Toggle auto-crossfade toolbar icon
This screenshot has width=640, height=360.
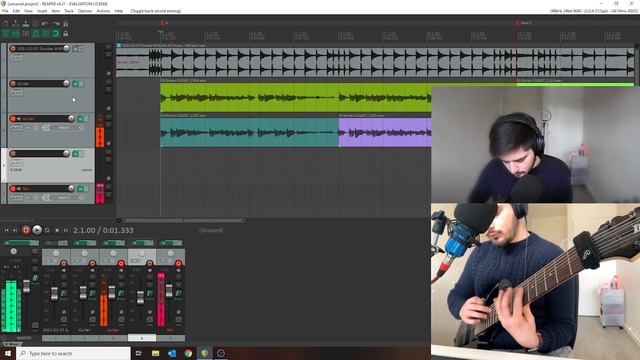[6, 33]
